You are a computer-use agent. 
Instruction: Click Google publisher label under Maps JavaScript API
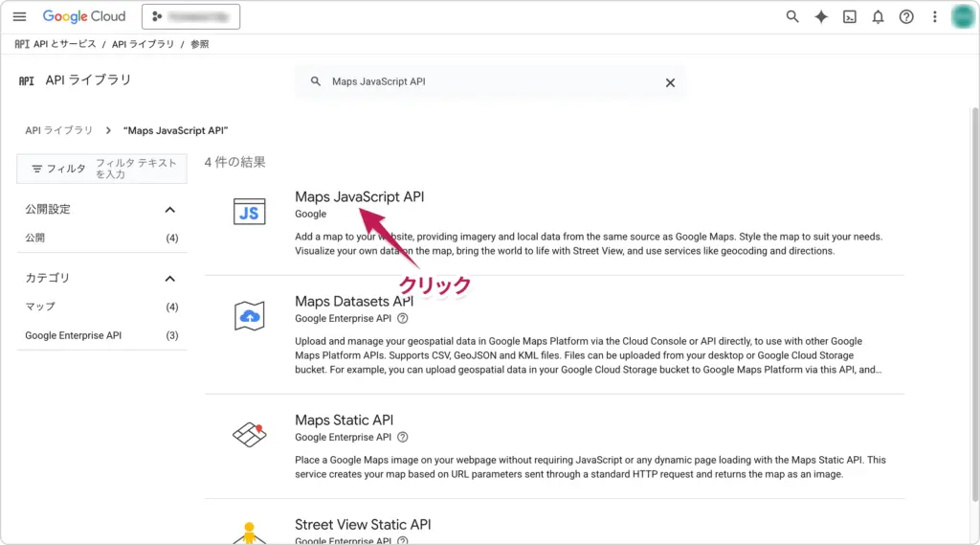click(311, 214)
